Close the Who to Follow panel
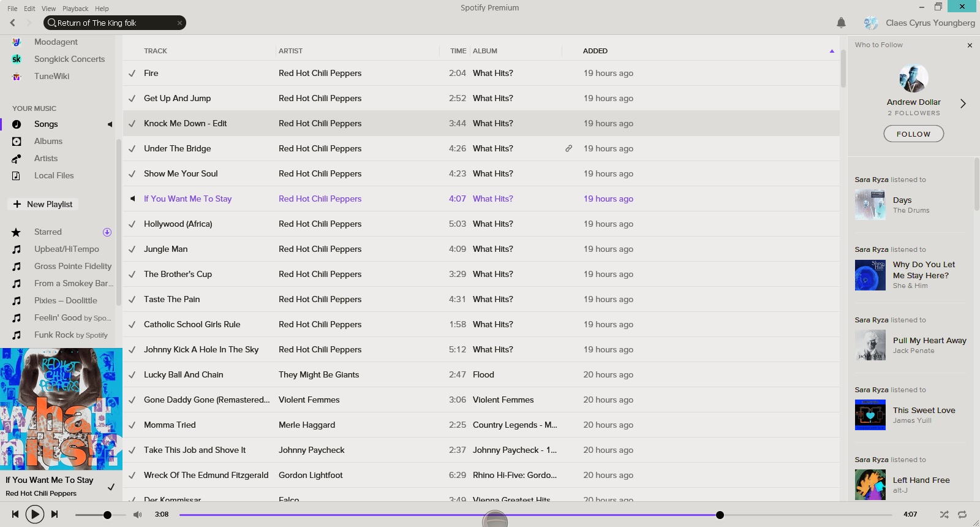 tap(970, 45)
